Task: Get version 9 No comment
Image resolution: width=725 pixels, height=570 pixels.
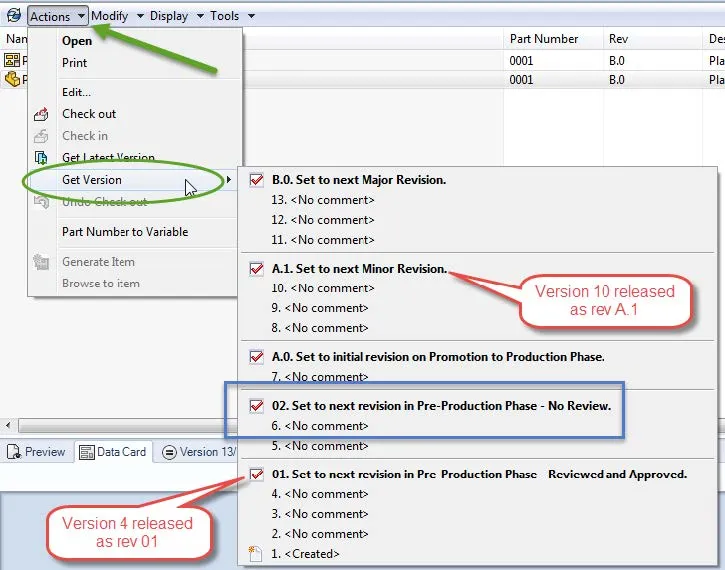Action: [319, 308]
